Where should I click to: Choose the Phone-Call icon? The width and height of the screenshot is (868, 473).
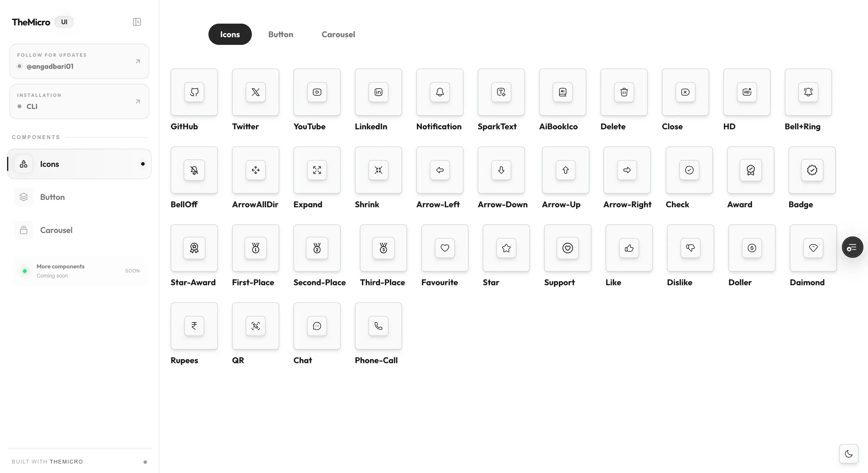pyautogui.click(x=378, y=326)
